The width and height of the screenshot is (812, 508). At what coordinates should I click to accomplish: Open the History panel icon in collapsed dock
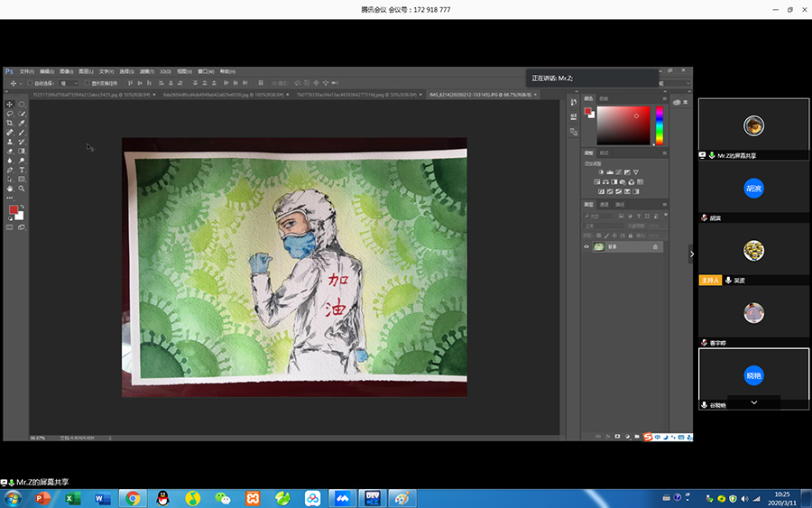(x=573, y=101)
